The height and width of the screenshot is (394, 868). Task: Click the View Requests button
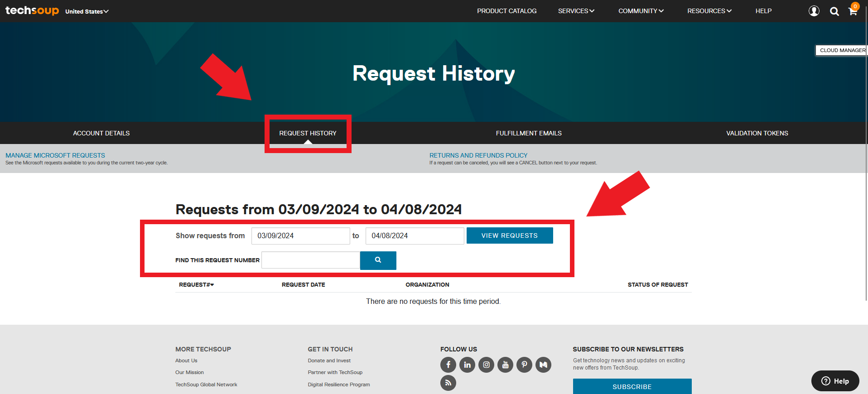tap(510, 235)
